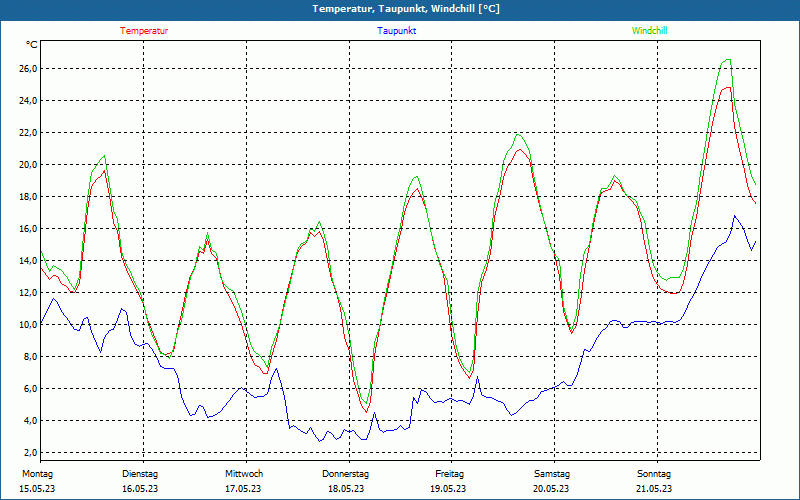This screenshot has width=800, height=500.
Task: Click the 12,0 y-axis value
Action: [29, 292]
